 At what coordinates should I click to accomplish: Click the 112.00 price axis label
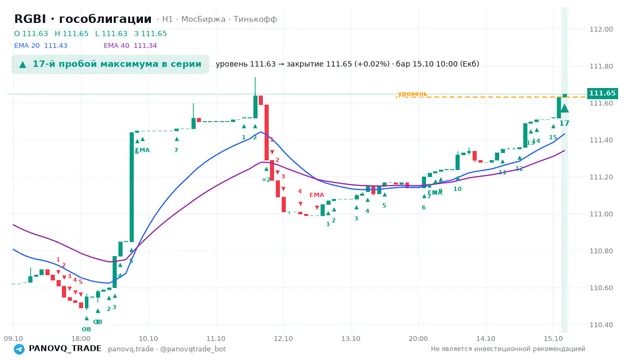(x=601, y=29)
